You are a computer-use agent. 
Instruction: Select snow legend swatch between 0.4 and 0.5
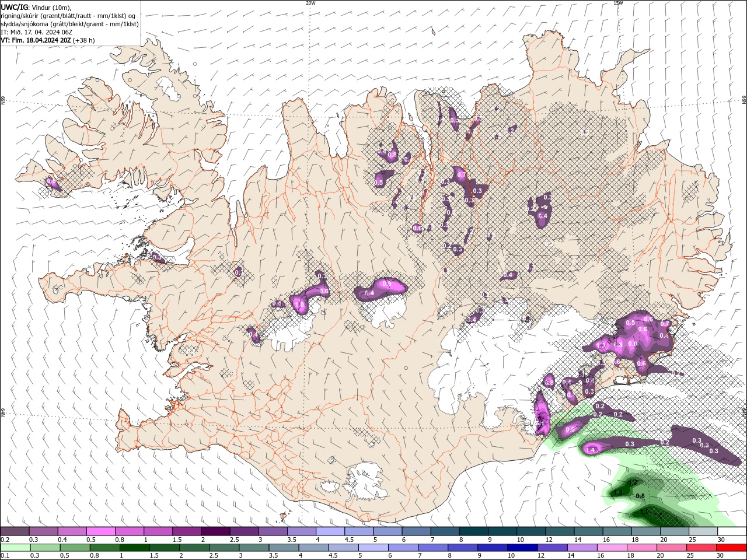tap(72, 531)
